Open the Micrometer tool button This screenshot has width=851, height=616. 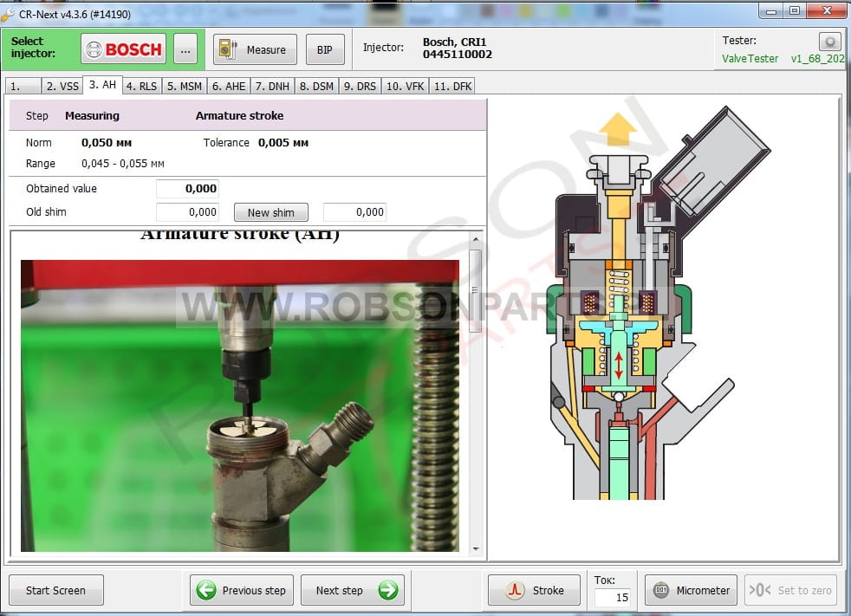coord(691,590)
